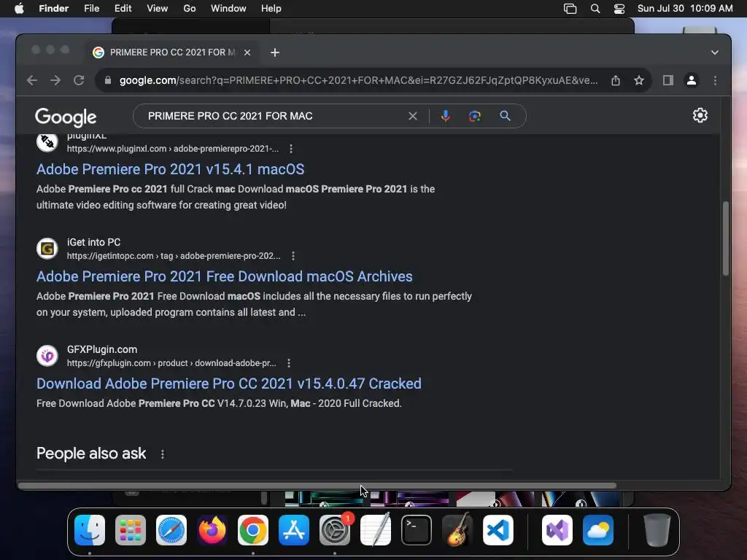Open Adobe Premiere Pro 2021 v15.4.1 macOS link
Screen dimensions: 747x560
[171, 169]
